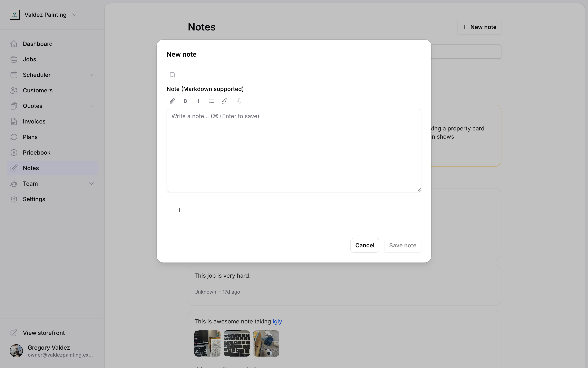Click the Dashboard house icon

coord(14,44)
